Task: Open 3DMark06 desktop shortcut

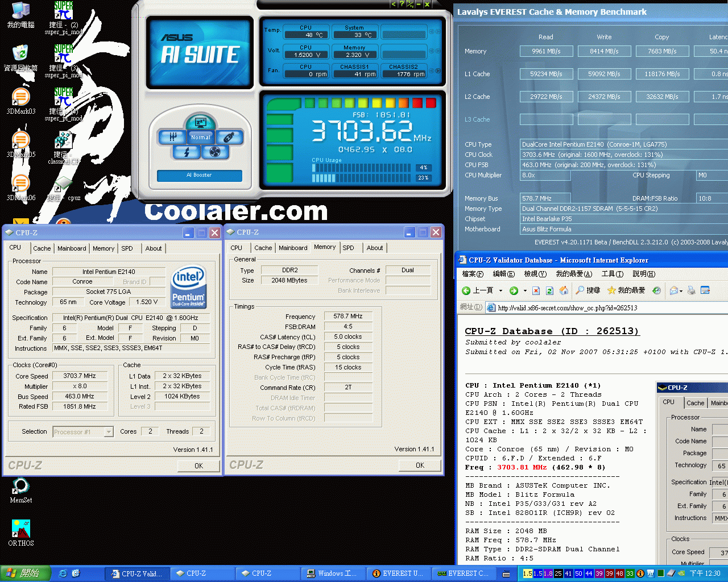Action: [x=21, y=188]
